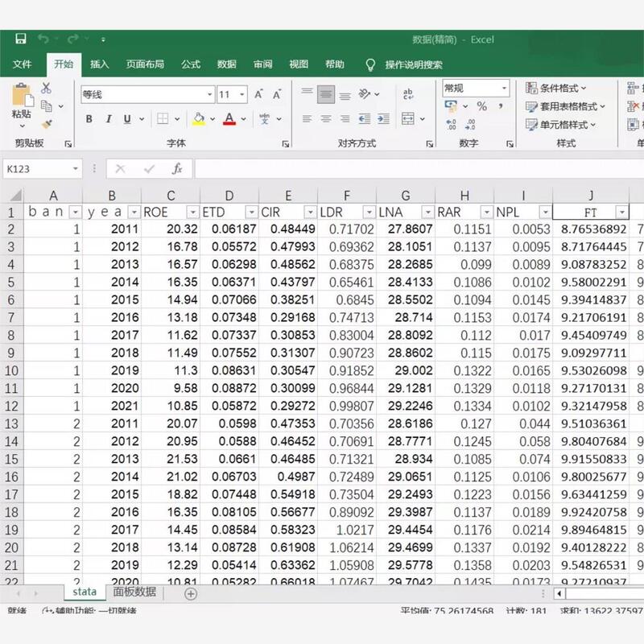
Task: Open the 文件 File tab
Action: click(23, 64)
